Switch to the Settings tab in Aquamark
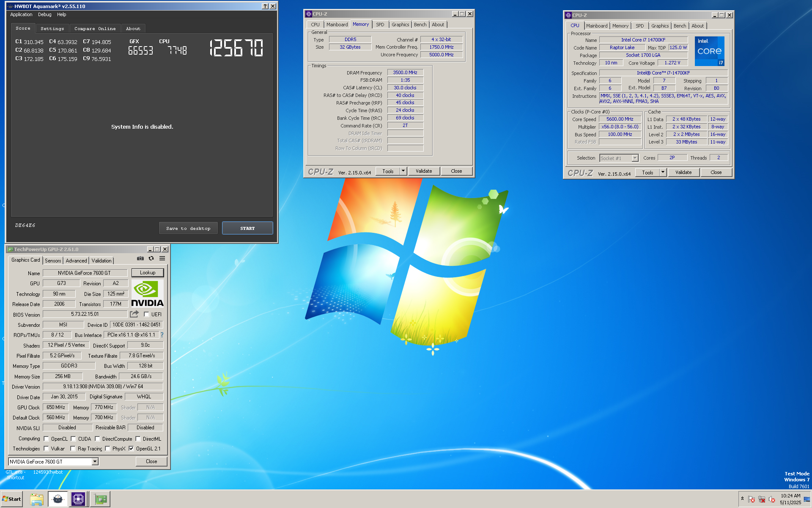This screenshot has width=812, height=508. click(x=52, y=28)
